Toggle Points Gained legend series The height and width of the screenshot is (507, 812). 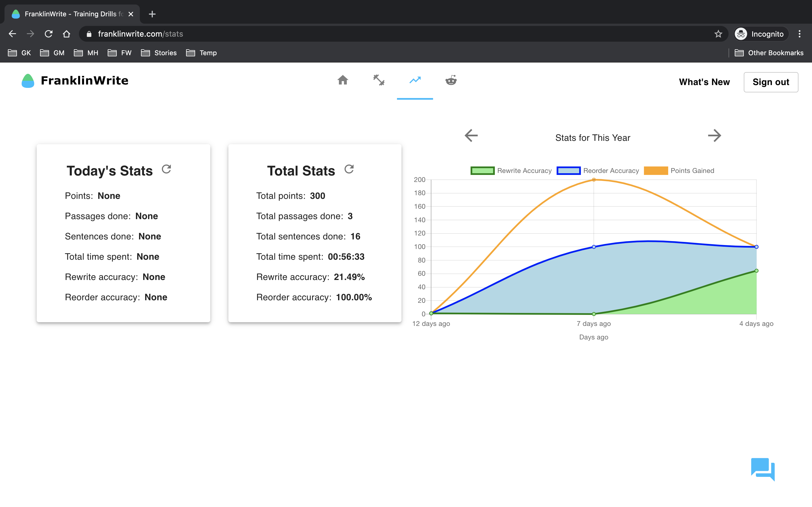coord(679,171)
